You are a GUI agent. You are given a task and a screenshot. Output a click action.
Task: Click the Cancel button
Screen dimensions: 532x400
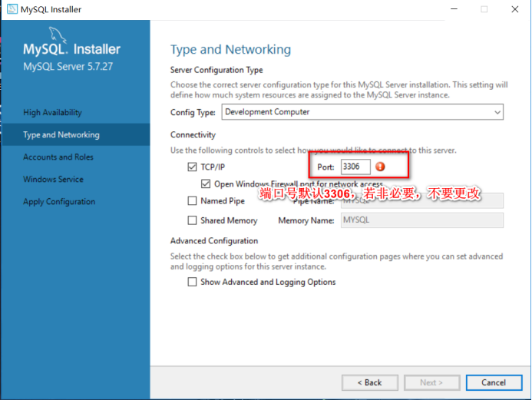click(494, 382)
